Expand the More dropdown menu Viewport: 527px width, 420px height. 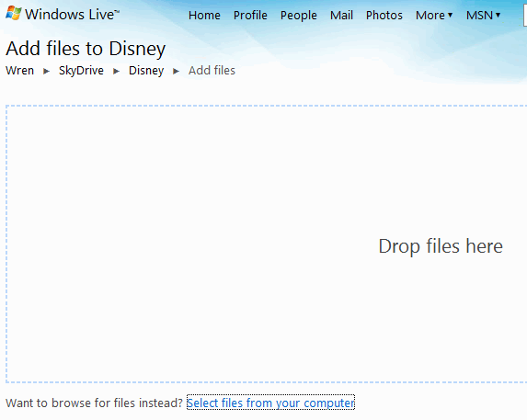coord(434,15)
